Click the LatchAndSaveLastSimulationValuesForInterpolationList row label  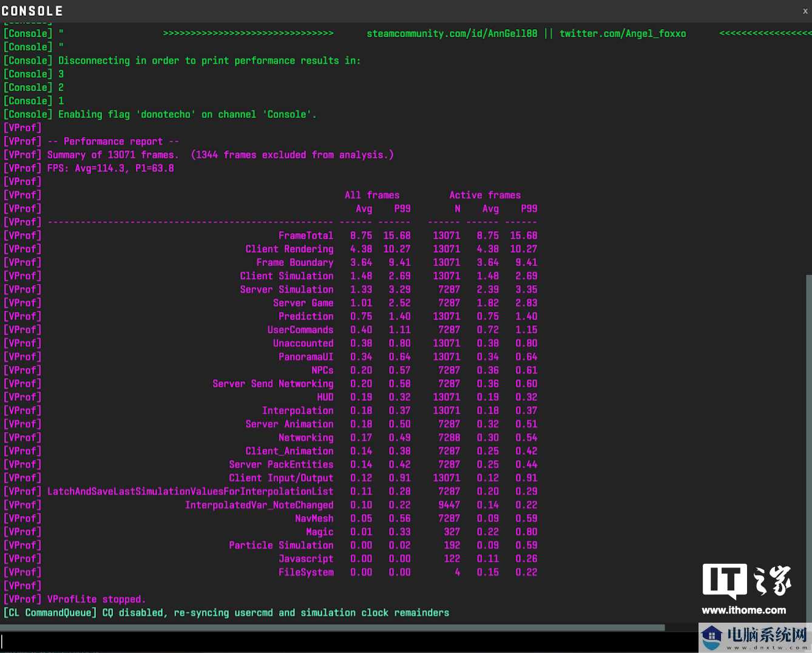191,492
